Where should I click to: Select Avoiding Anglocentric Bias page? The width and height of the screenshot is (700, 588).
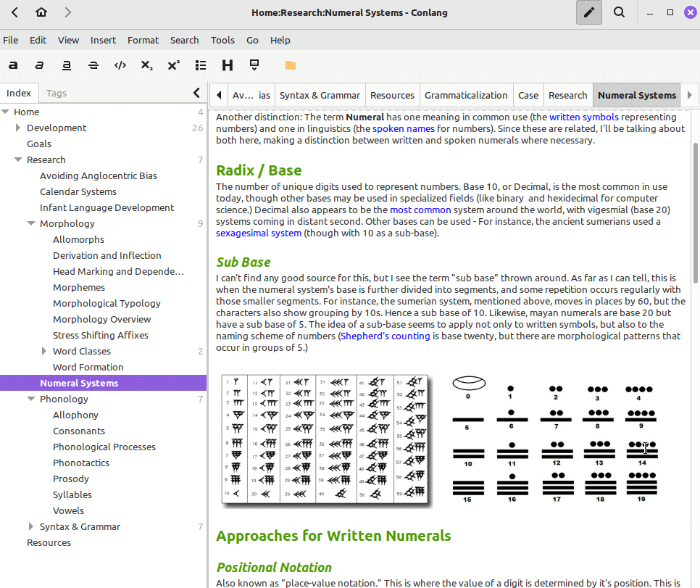(99, 175)
